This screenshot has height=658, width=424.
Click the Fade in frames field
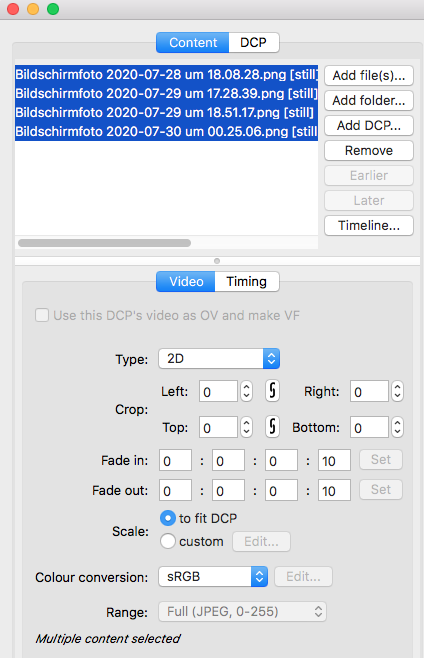[334, 460]
